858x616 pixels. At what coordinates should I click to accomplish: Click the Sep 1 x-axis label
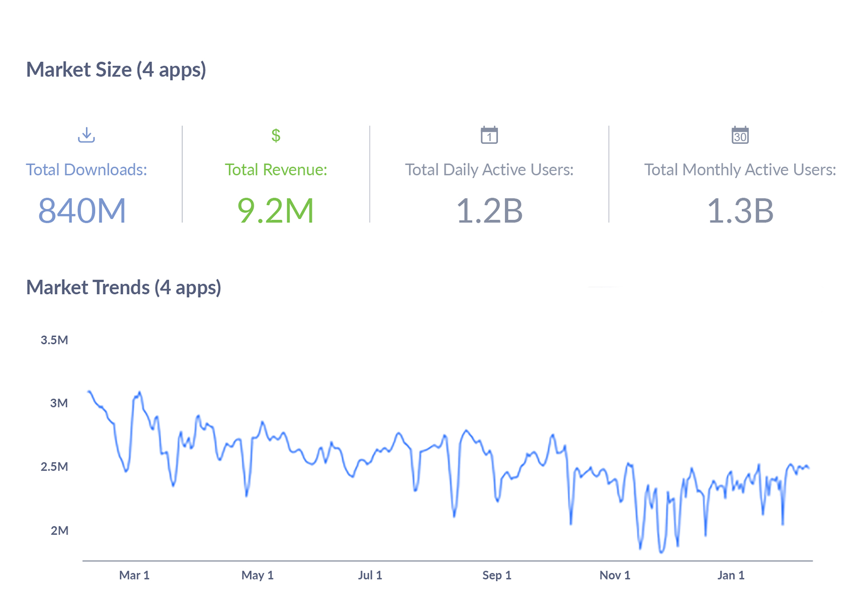pos(497,575)
